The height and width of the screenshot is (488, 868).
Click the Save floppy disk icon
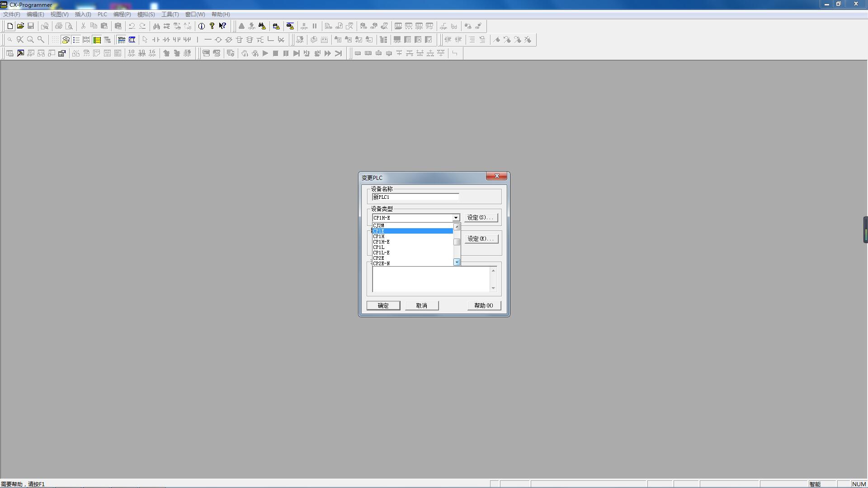pos(31,26)
